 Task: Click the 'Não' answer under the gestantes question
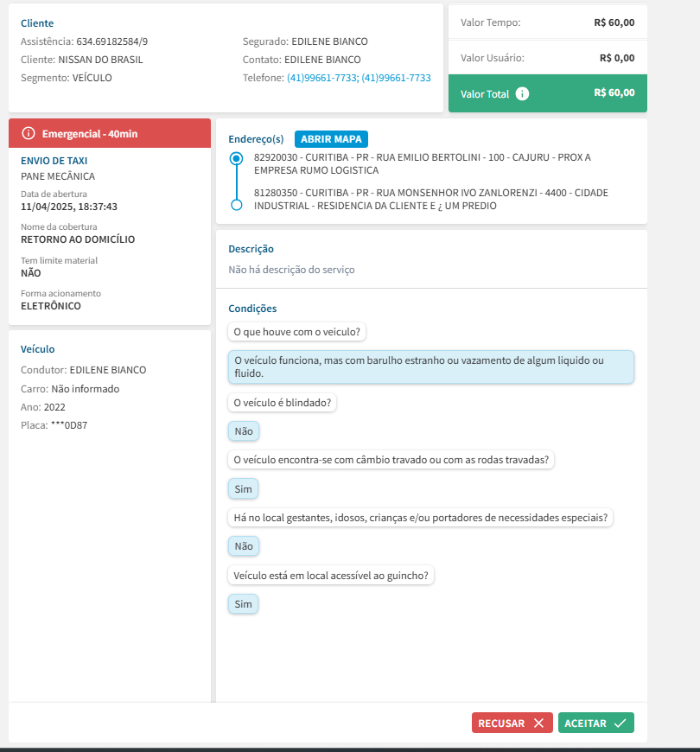(244, 546)
